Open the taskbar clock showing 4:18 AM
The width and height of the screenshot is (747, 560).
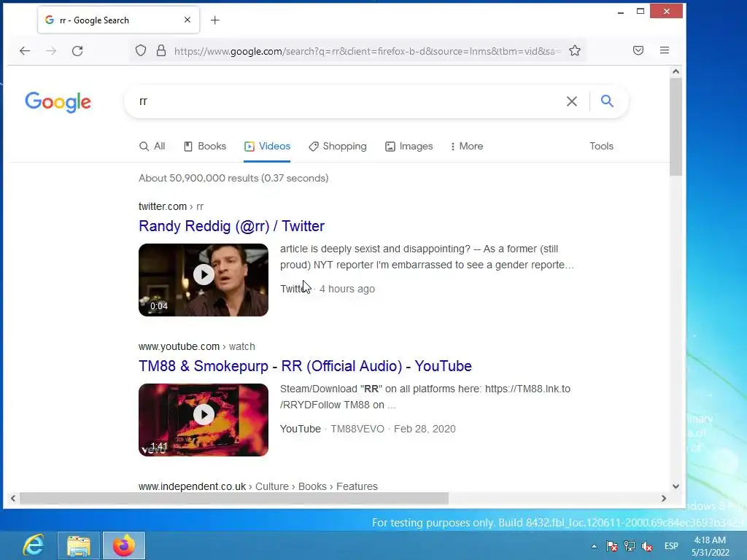(x=711, y=546)
